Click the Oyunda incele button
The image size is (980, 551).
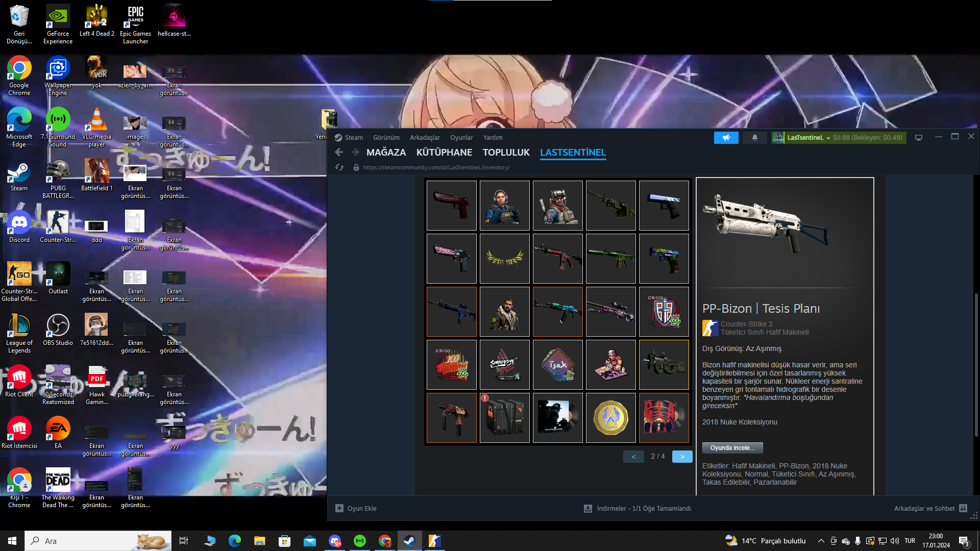coord(732,448)
